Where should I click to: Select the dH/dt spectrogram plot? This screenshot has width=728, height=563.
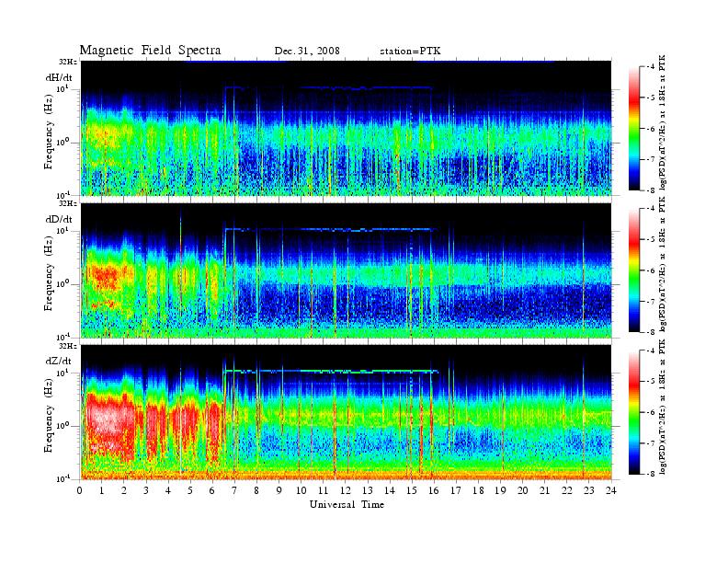347,128
